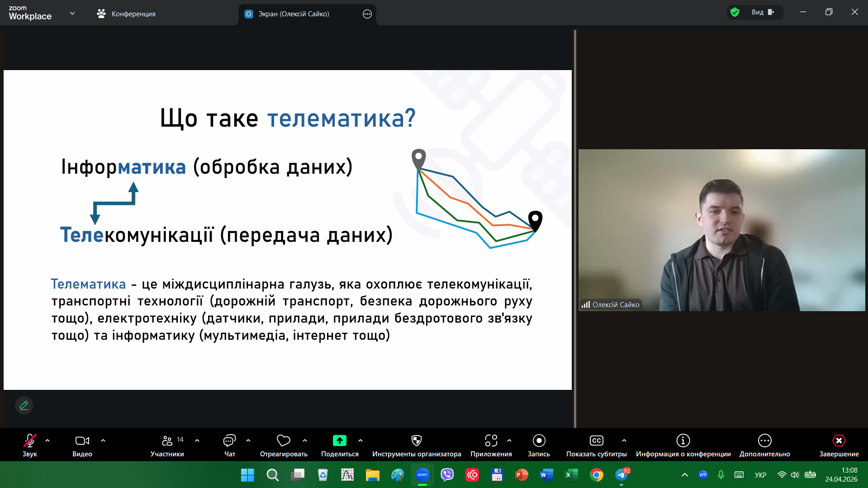Image resolution: width=868 pixels, height=488 pixels.
Task: Click the green Поделиться share screen icon
Action: click(x=339, y=441)
